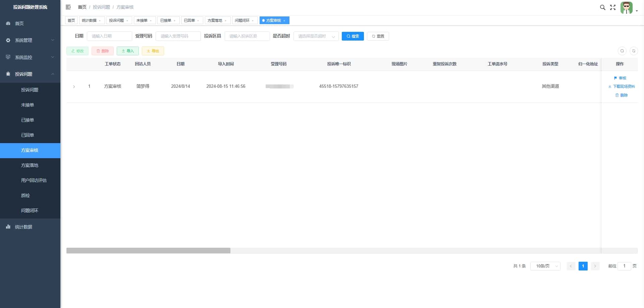This screenshot has height=308, width=644.
Task: Open 质检 in the sidebar
Action: pos(30,196)
